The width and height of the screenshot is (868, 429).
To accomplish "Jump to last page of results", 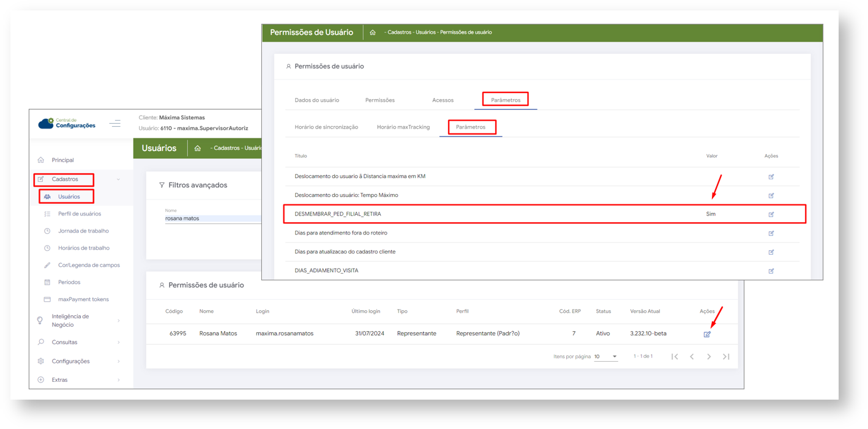I will [726, 357].
